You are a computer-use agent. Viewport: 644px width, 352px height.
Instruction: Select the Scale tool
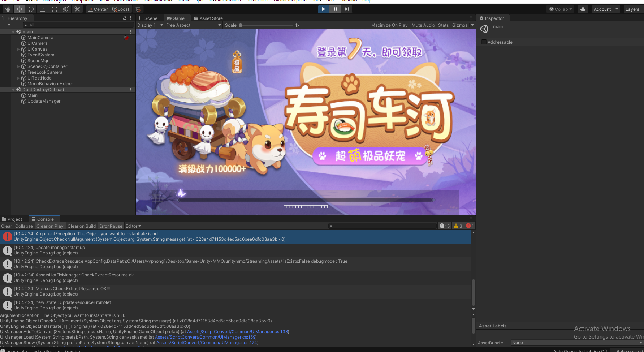coord(43,9)
